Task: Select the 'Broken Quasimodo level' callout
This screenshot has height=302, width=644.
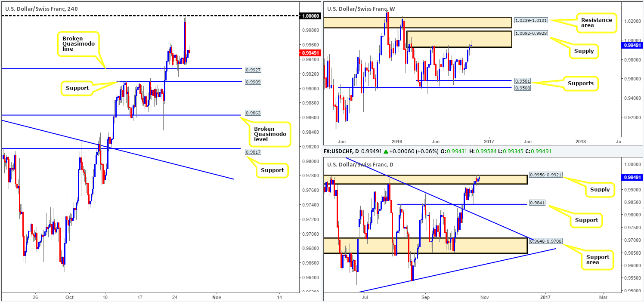Action: [269, 134]
